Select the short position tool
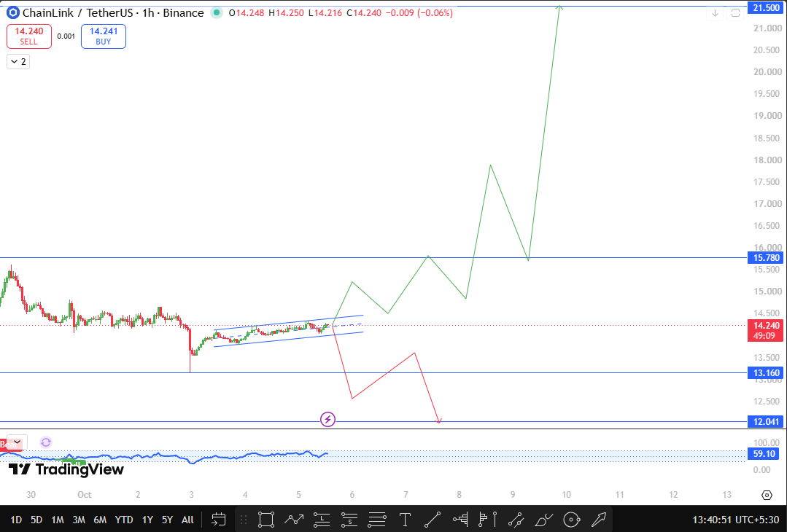The width and height of the screenshot is (787, 532). pos(349,520)
